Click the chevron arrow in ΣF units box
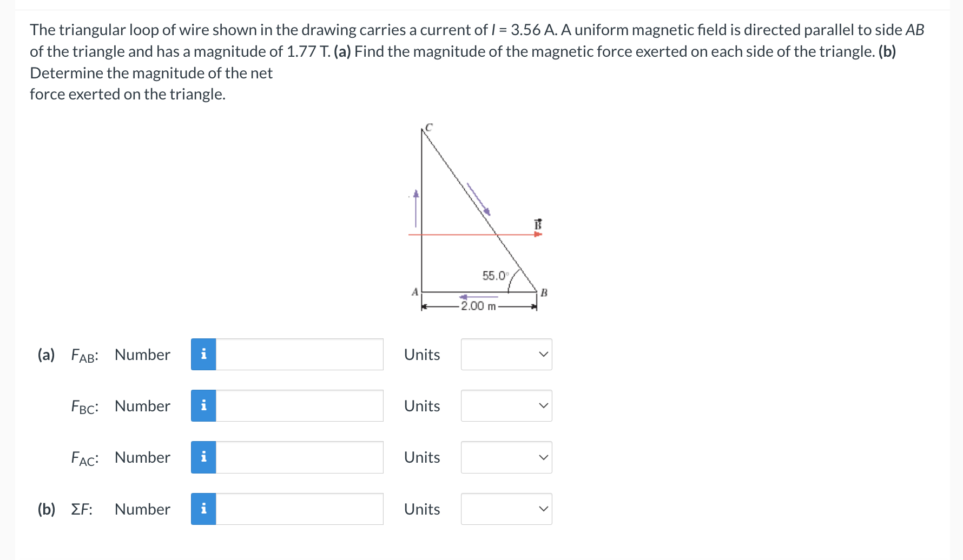The image size is (963, 560). tap(544, 509)
